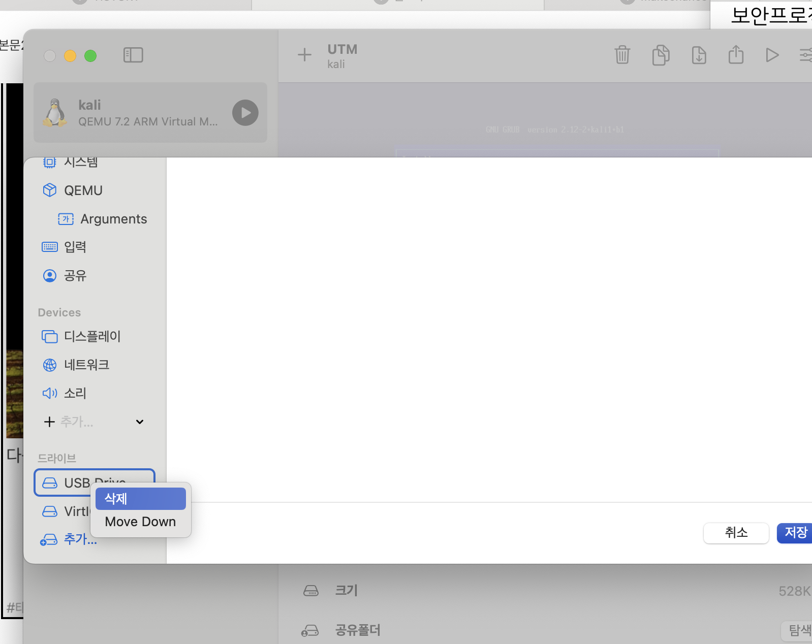
Task: Click the 취소 cancel button
Action: (736, 533)
